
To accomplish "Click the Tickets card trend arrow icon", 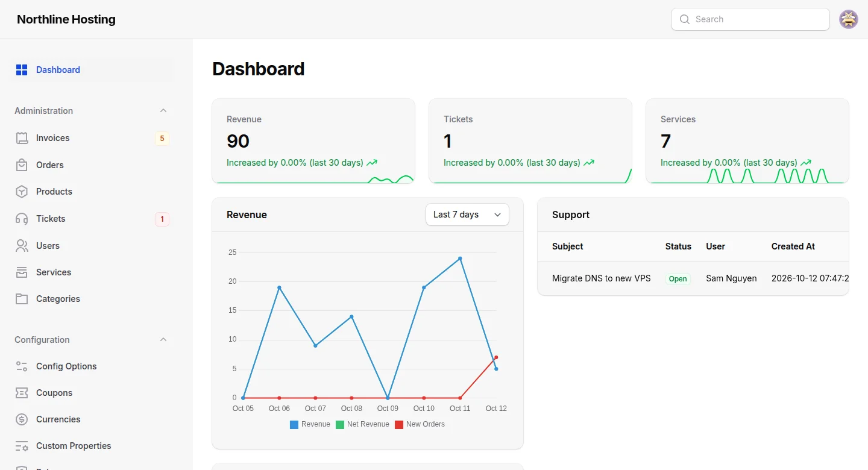I will pyautogui.click(x=589, y=163).
